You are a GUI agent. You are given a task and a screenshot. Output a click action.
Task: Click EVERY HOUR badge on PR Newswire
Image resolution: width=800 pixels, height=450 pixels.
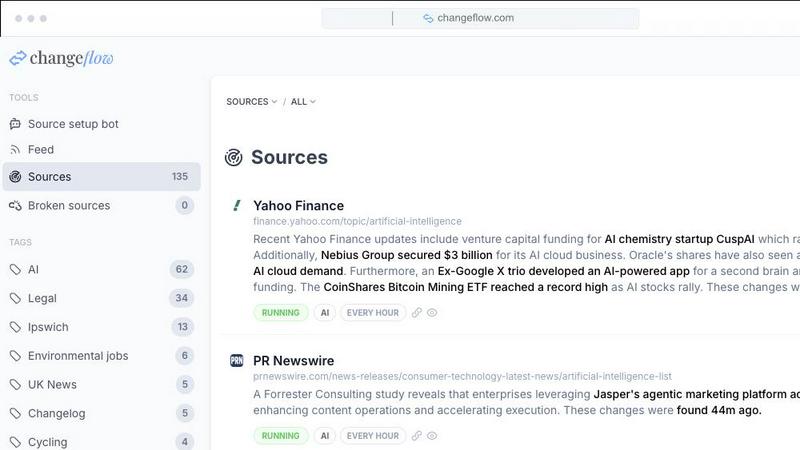pos(373,436)
